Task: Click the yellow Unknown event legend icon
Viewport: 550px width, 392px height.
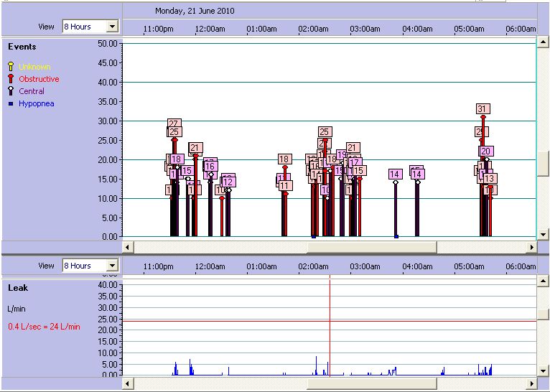Action: coord(11,66)
